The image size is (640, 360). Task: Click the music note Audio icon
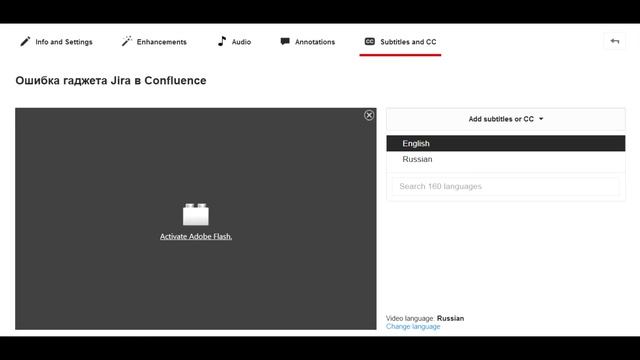pos(222,41)
